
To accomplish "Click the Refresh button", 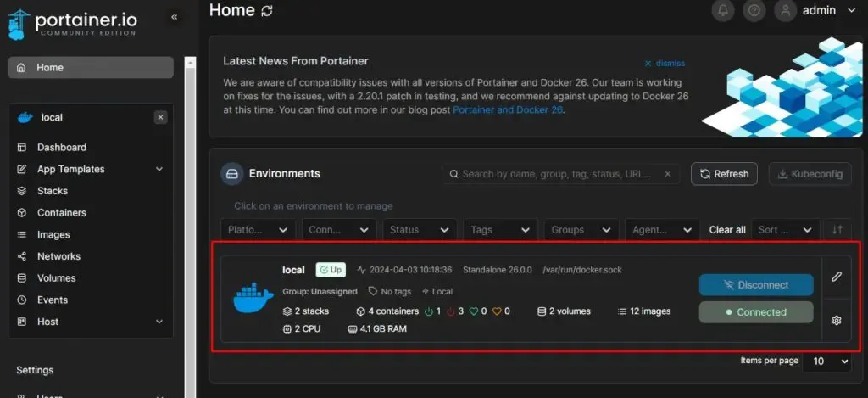I will [724, 174].
